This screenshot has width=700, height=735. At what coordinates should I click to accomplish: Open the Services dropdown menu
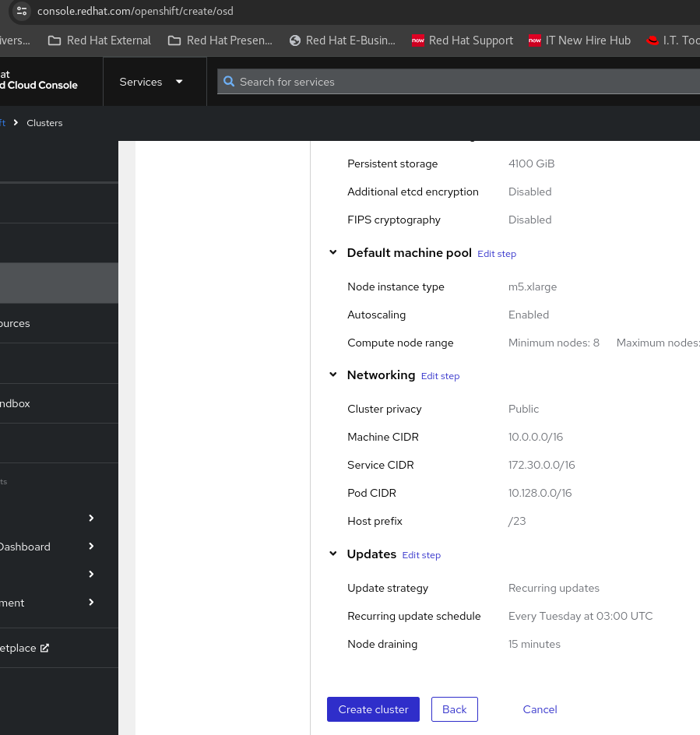(152, 82)
